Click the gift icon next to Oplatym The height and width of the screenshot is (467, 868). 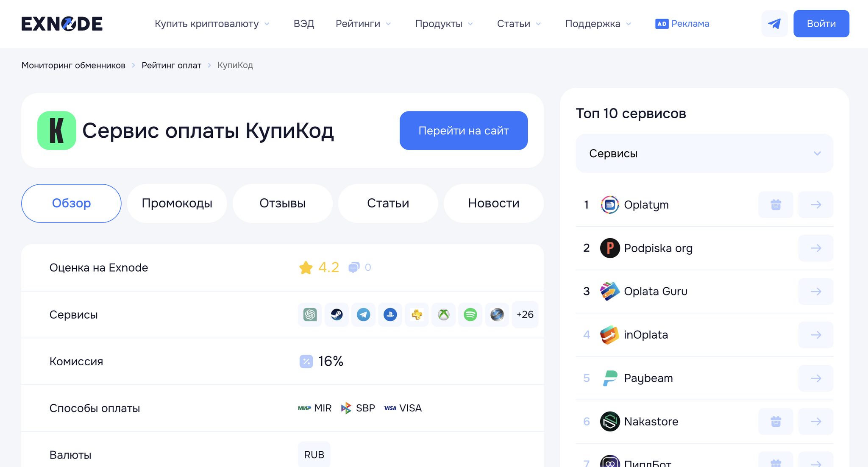click(x=775, y=205)
